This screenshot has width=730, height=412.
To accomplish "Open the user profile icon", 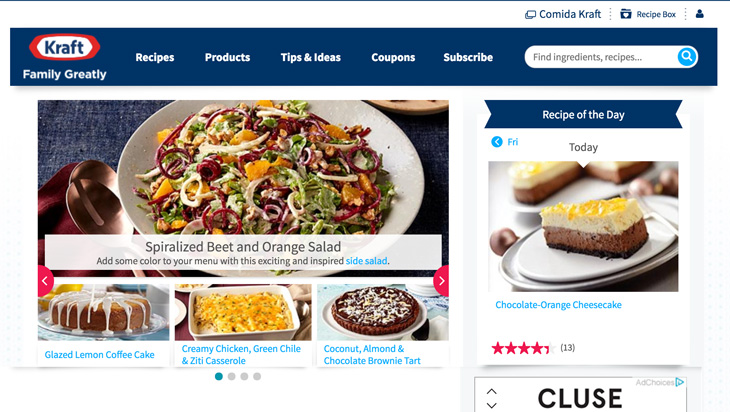I will click(699, 14).
